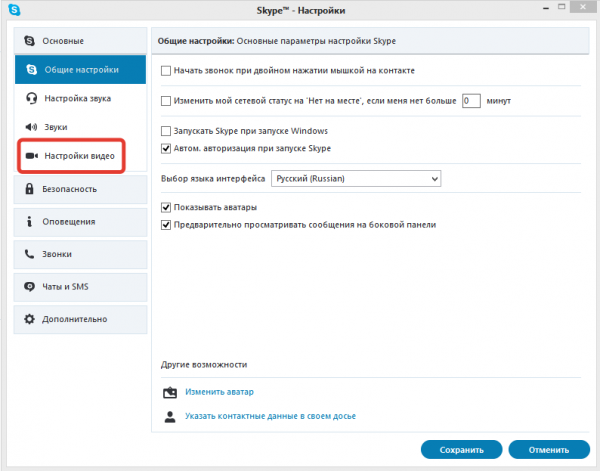Screen dimensions: 600x471
Task: Select Общие настройки in the sidebar
Action: [80, 69]
